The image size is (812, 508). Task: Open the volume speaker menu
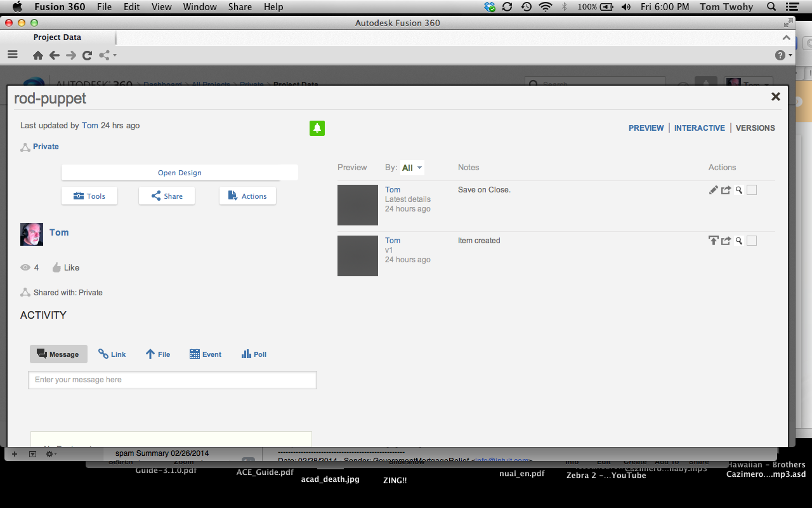pos(626,7)
